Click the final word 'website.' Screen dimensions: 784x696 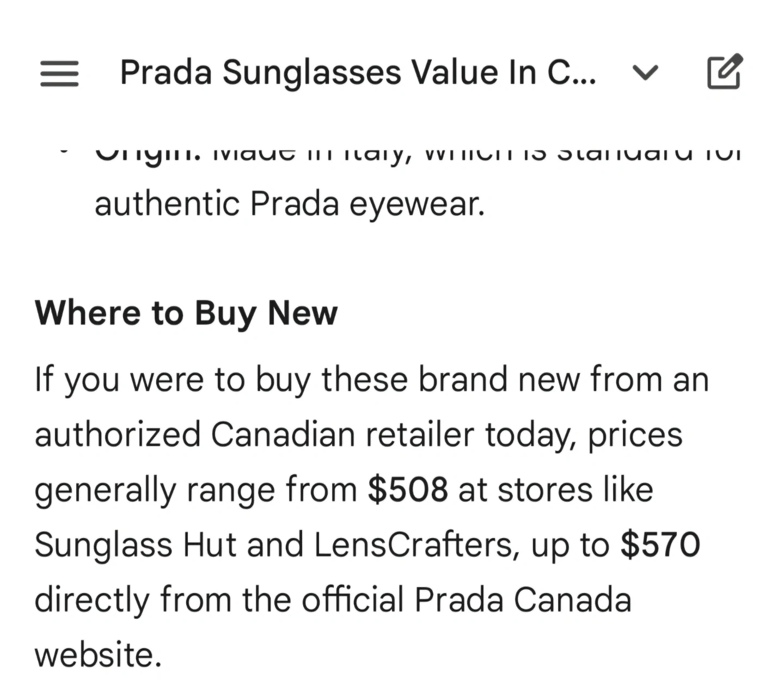(98, 654)
